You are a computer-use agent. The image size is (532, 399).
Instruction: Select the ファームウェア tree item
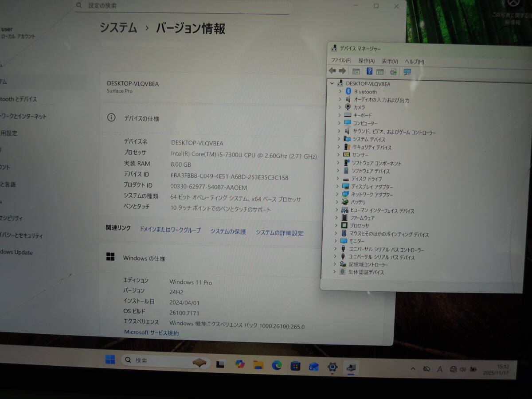[362, 218]
